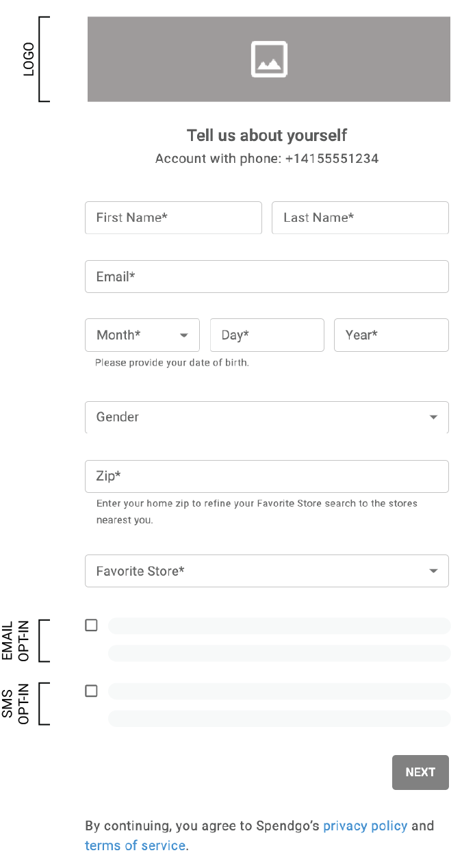Tick the SMS opt-in checkbox
The image size is (475, 868).
pos(91,691)
